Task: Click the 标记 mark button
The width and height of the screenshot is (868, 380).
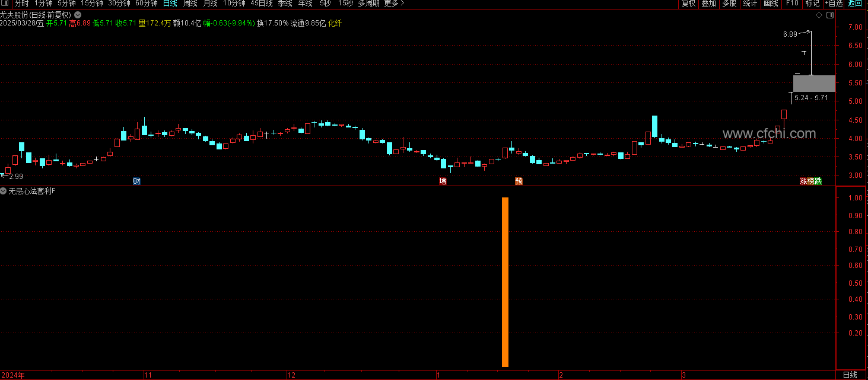Action: (x=812, y=4)
